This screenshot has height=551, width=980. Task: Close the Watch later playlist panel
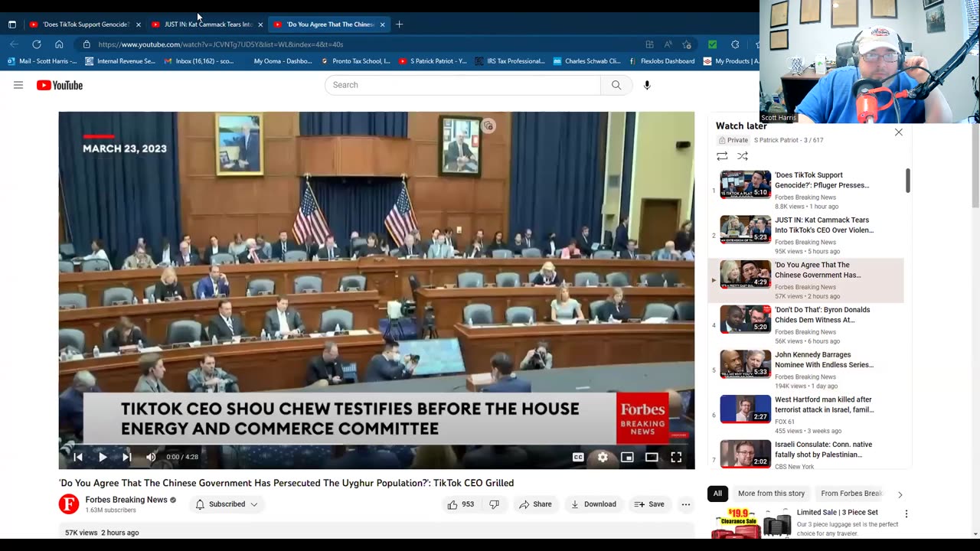tap(899, 132)
